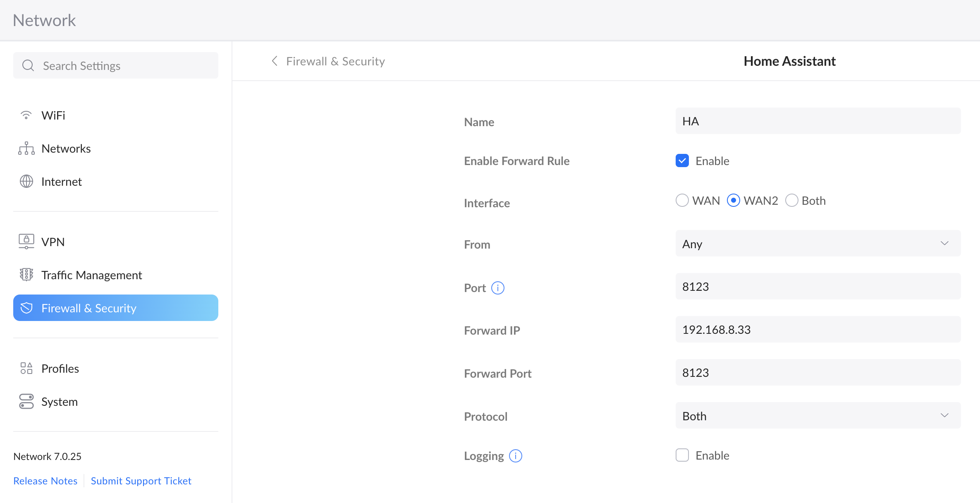Click the Internet globe icon
The width and height of the screenshot is (980, 503).
[26, 181]
